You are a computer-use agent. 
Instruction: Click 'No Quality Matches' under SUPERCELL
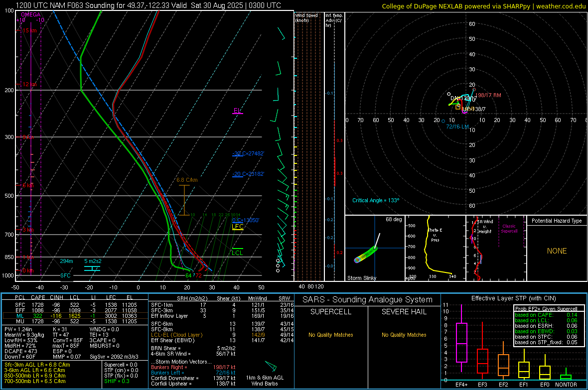tap(331, 335)
